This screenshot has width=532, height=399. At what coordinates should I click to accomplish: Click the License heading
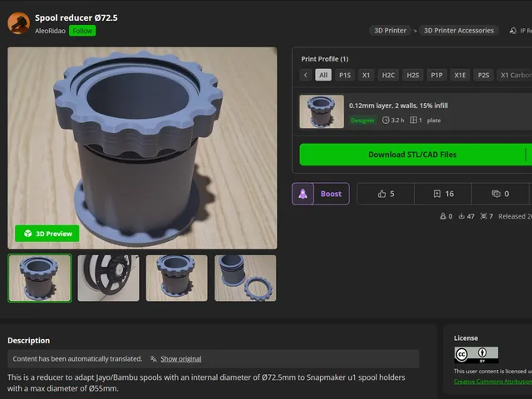tap(465, 338)
